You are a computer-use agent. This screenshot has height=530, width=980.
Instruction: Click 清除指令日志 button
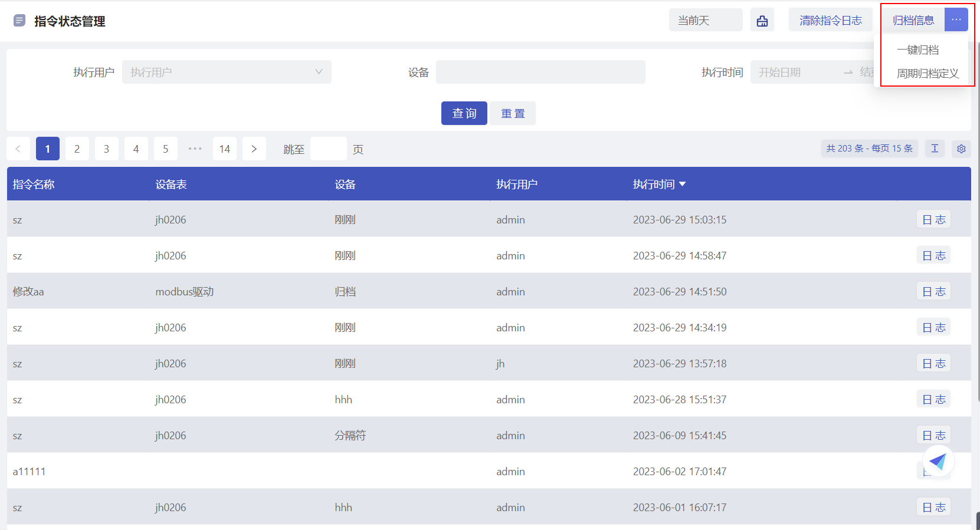pos(831,20)
